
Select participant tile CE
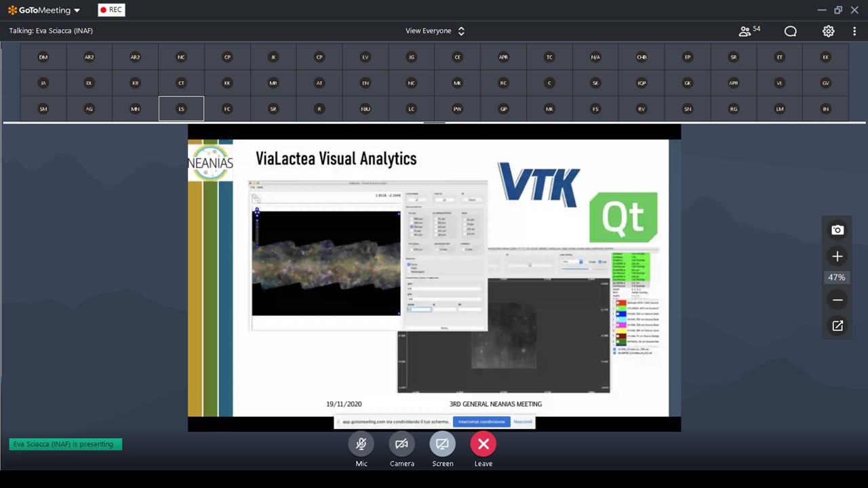tap(458, 58)
